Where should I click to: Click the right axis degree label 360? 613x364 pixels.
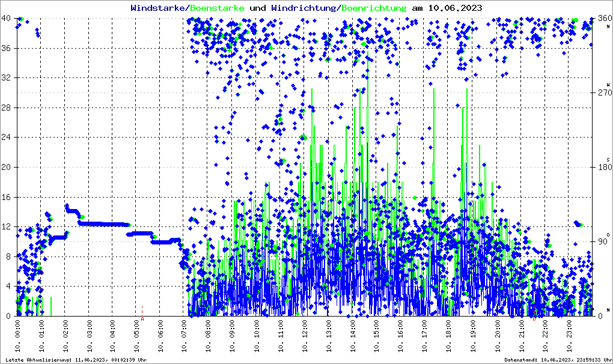[x=605, y=19]
